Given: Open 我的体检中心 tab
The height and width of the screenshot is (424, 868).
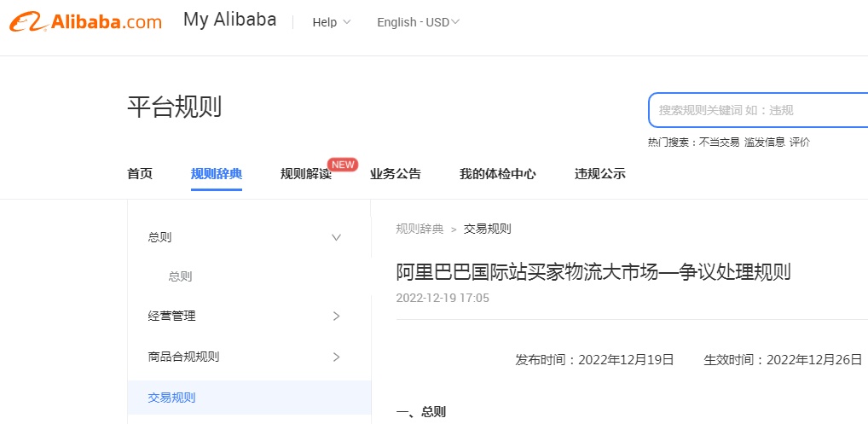Looking at the screenshot, I should click(498, 174).
